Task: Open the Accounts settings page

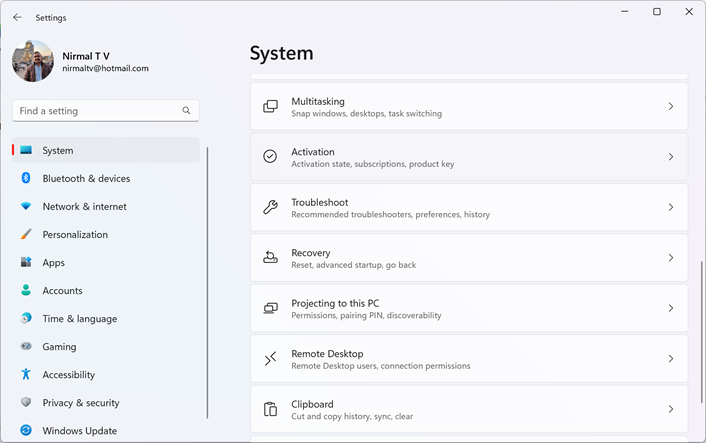Action: point(106,290)
